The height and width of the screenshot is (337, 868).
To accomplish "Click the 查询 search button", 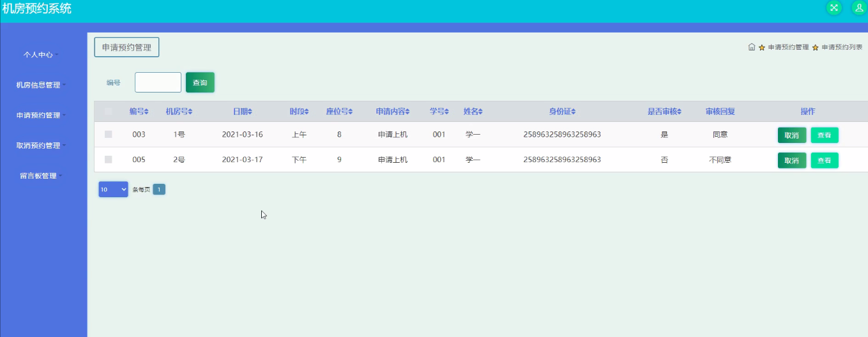I will 200,83.
